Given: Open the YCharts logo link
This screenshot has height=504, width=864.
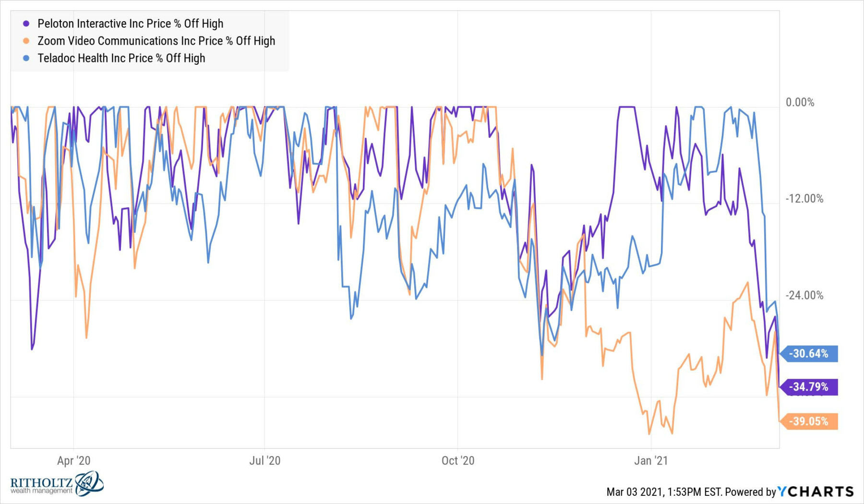Looking at the screenshot, I should click(816, 492).
